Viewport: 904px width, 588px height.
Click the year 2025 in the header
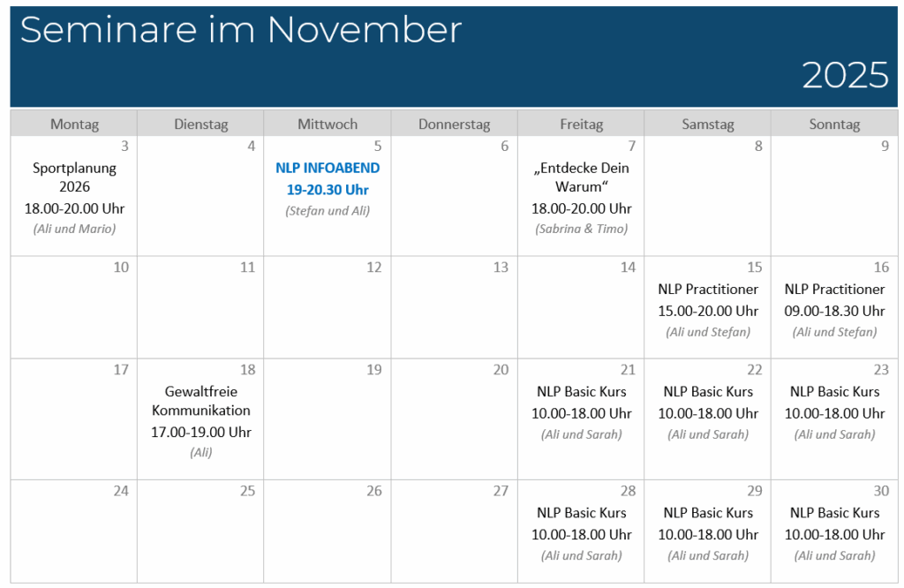tap(845, 76)
